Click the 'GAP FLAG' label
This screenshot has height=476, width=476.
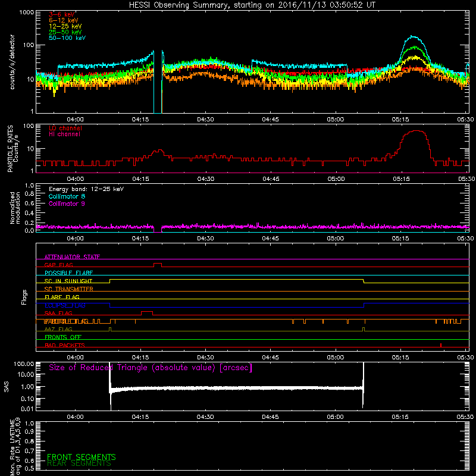tap(58, 265)
